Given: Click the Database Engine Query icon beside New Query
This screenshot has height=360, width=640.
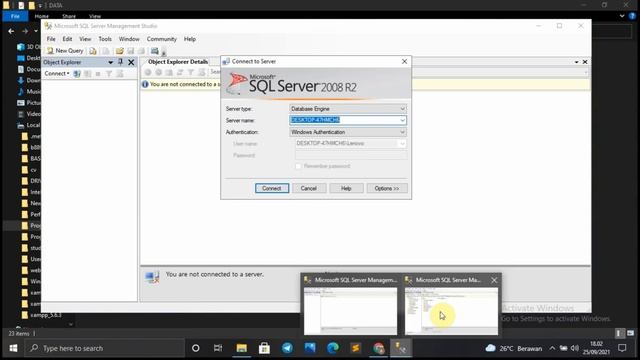Looking at the screenshot, I should pyautogui.click(x=93, y=51).
